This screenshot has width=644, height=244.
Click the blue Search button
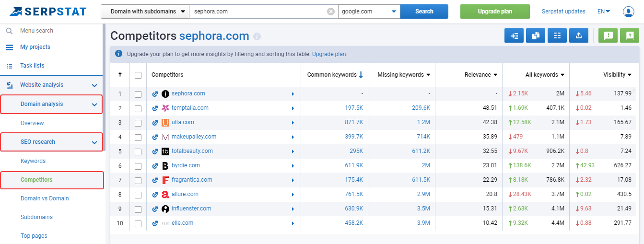tap(424, 12)
